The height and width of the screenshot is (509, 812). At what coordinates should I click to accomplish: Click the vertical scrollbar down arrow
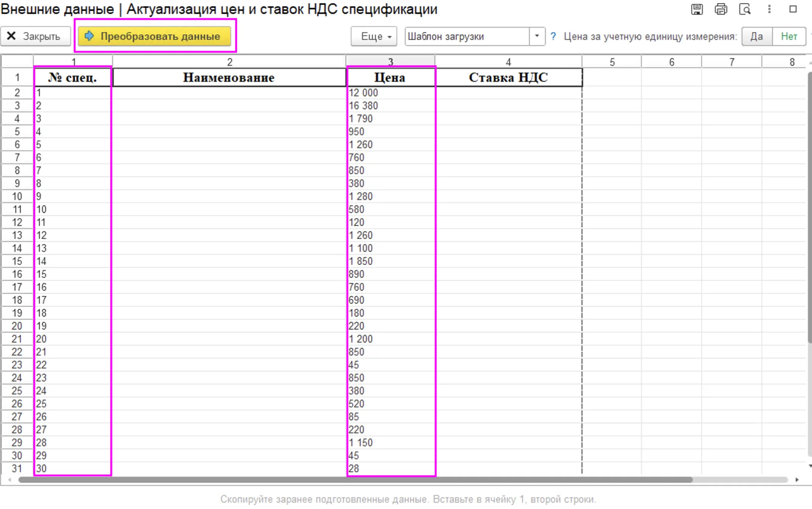coord(809,466)
